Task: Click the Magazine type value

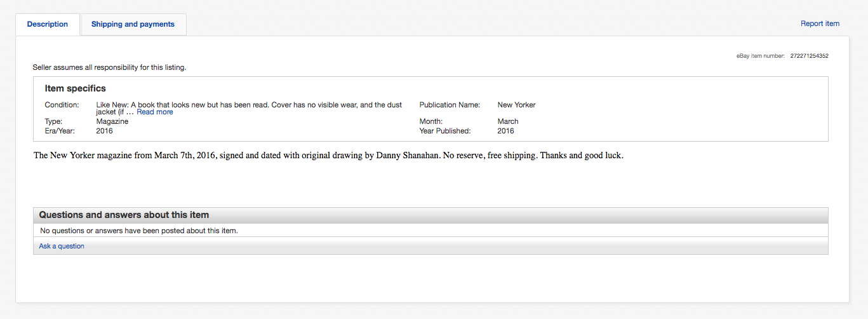Action: coord(112,121)
